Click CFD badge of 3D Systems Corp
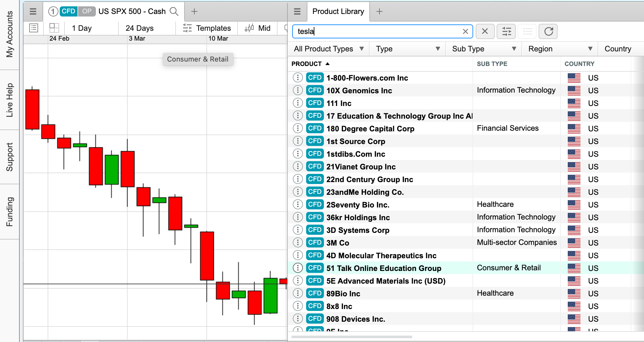644x342 pixels. (x=315, y=230)
